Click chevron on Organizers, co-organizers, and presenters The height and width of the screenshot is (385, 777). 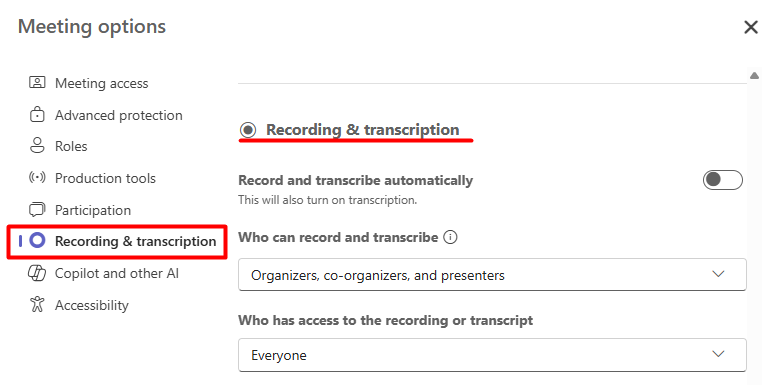coord(718,274)
